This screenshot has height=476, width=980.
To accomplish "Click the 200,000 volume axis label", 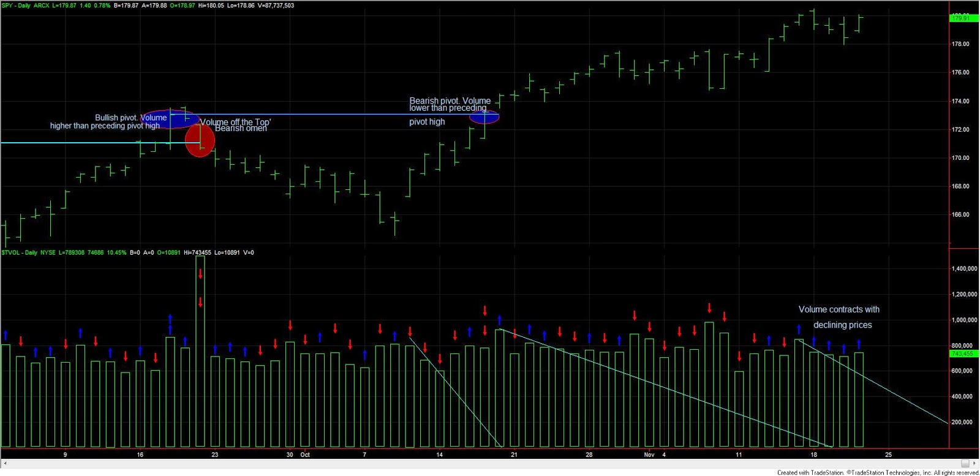I will (962, 423).
